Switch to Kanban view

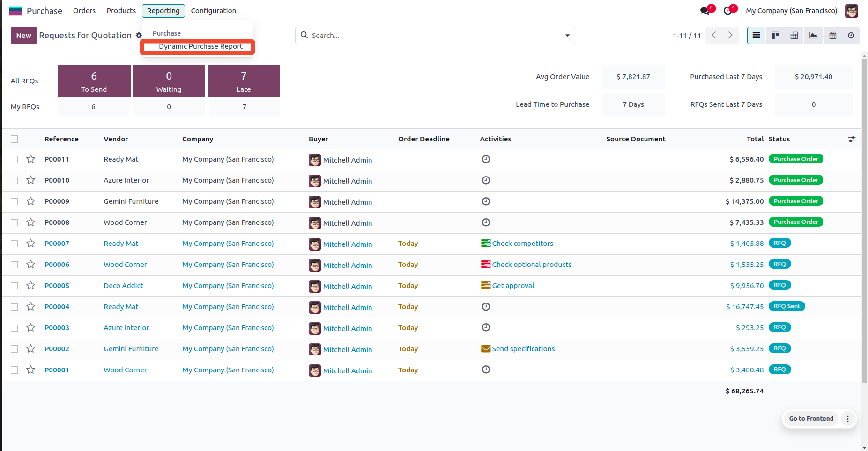point(775,36)
